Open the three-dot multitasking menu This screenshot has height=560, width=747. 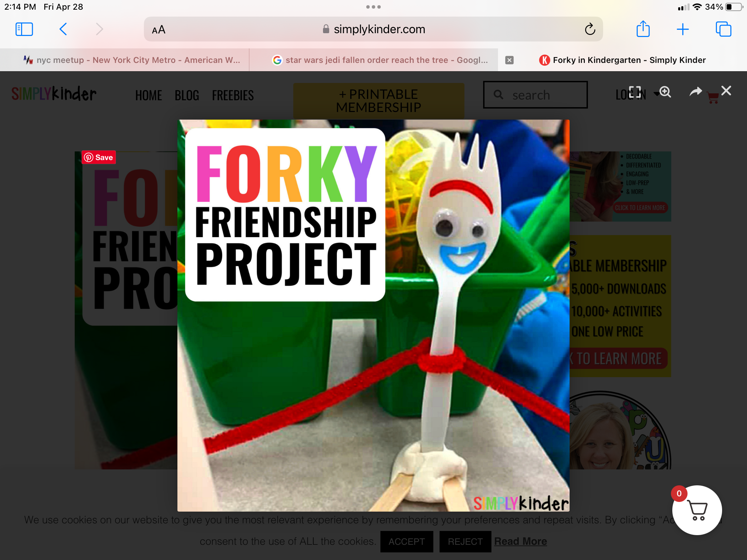(x=373, y=7)
